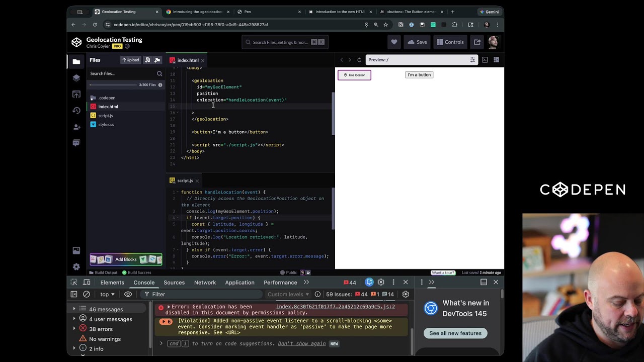Switch to the Application tab
Viewport: 644px width, 362px height.
click(239, 283)
